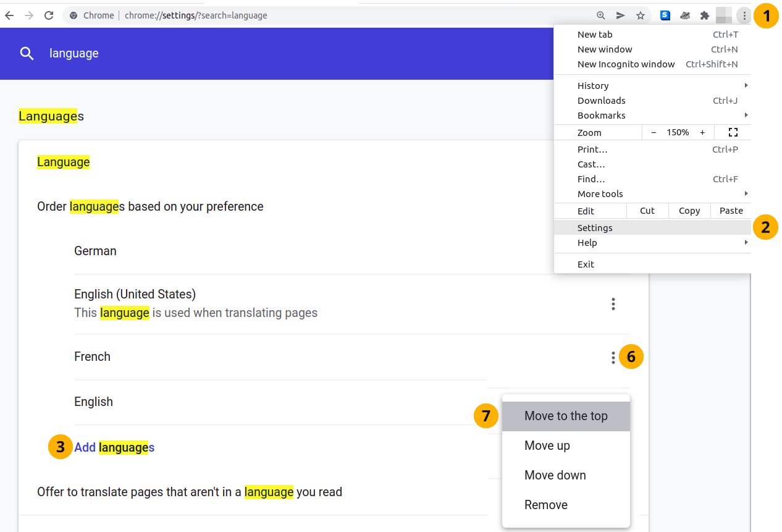Open more actions for English (United States)
Viewport: 782px width, 532px height.
[613, 303]
